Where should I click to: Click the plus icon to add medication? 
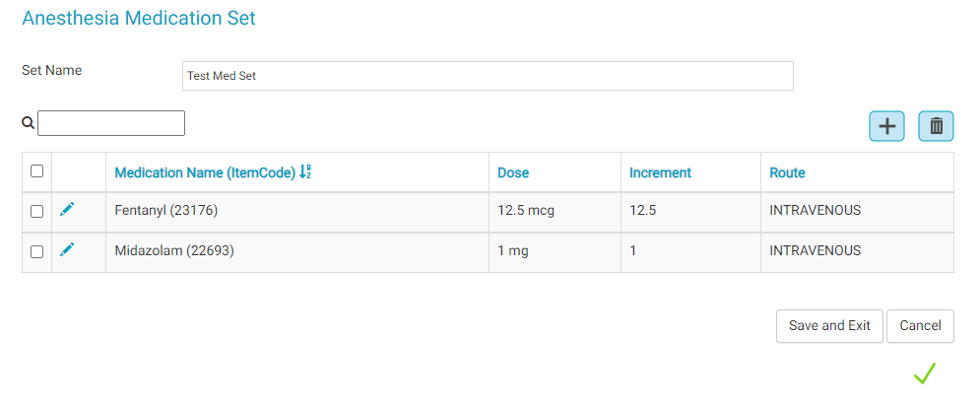[886, 126]
